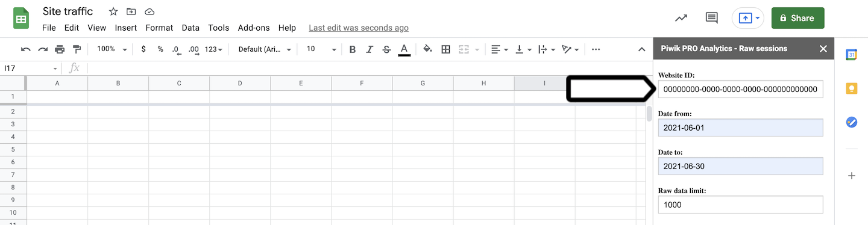Expand the merge cells dropdown arrow
This screenshot has height=225, width=868.
click(477, 50)
